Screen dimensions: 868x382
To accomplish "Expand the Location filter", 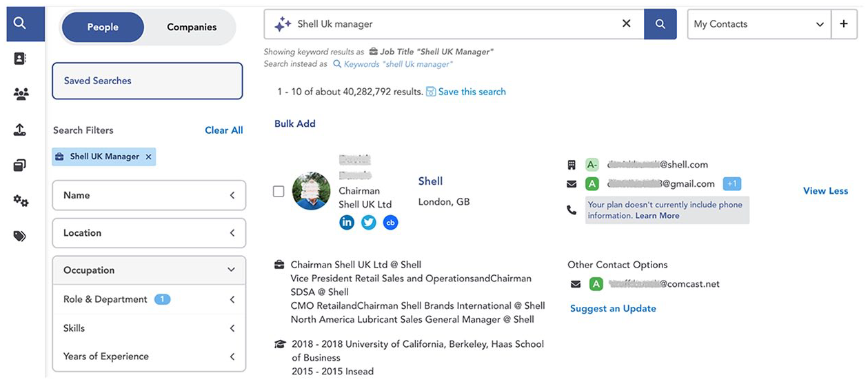I will point(149,233).
